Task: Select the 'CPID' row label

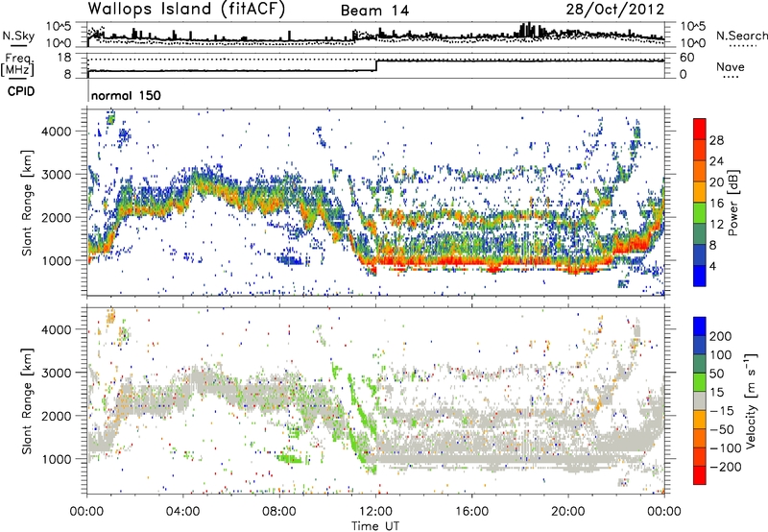Action: [21, 91]
